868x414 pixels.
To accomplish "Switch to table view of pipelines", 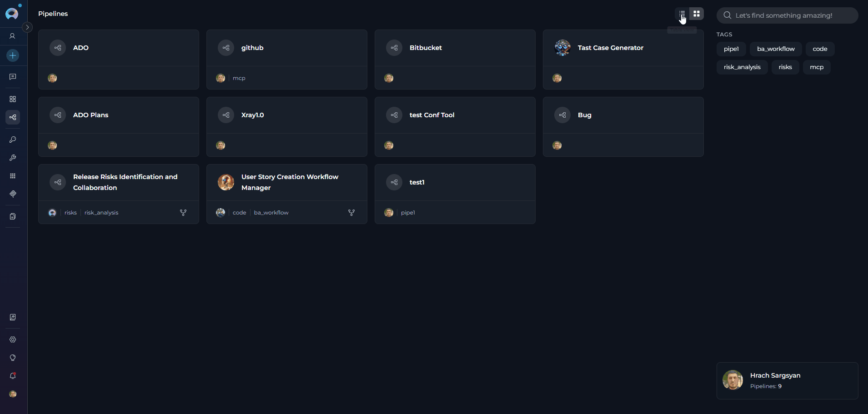I will click(x=681, y=14).
